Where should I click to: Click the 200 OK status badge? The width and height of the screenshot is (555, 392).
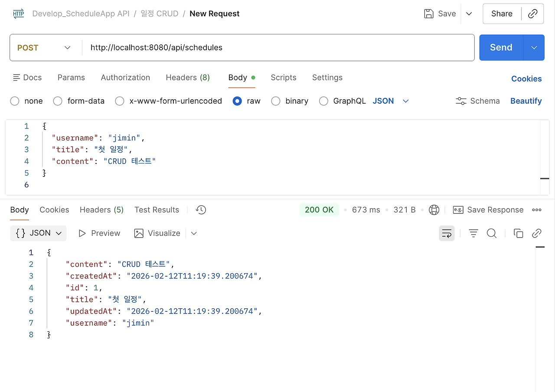pyautogui.click(x=319, y=210)
